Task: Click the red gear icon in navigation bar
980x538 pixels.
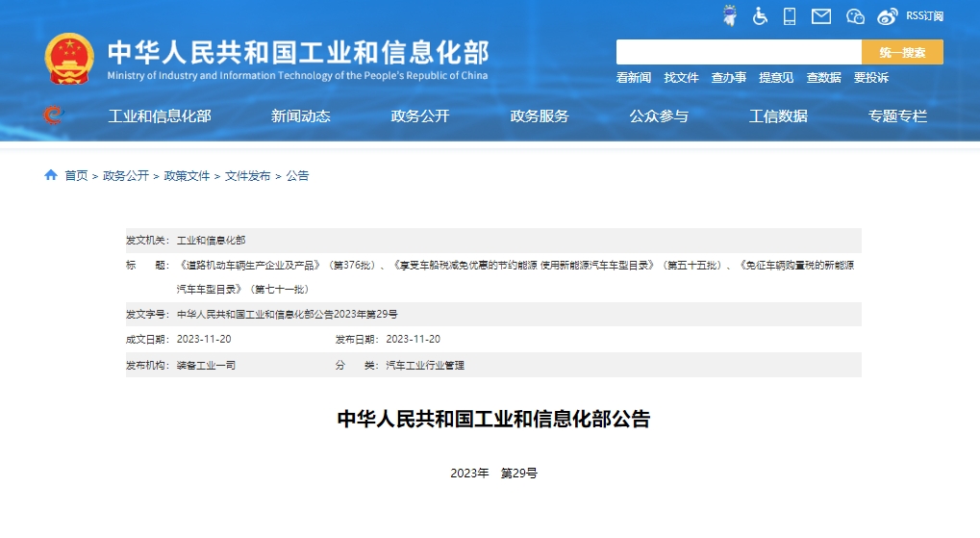Action: 53,115
